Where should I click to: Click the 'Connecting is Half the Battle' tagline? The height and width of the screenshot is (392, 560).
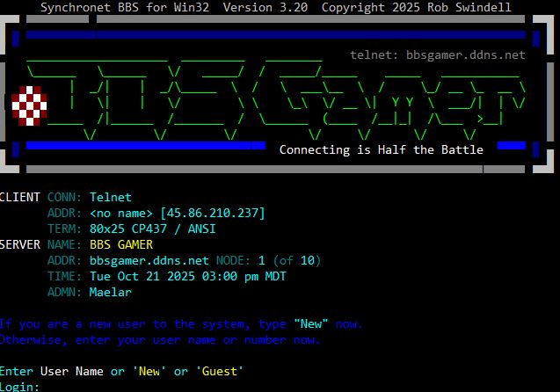[x=381, y=149]
